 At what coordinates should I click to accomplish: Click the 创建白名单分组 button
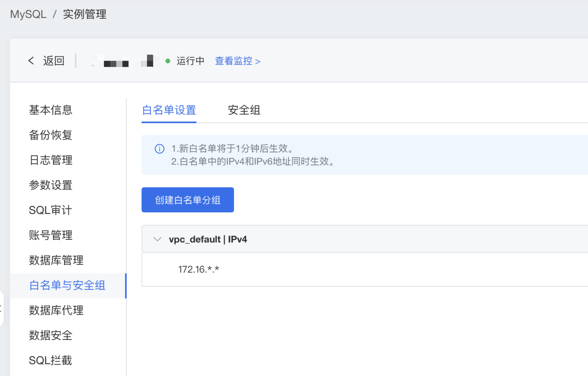(188, 200)
